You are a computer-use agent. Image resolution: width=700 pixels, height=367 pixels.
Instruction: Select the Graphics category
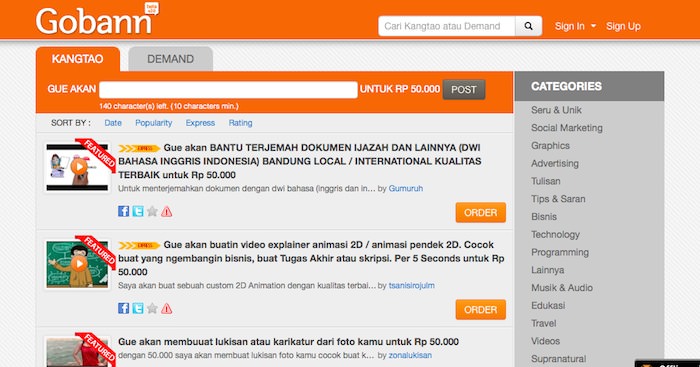(550, 146)
